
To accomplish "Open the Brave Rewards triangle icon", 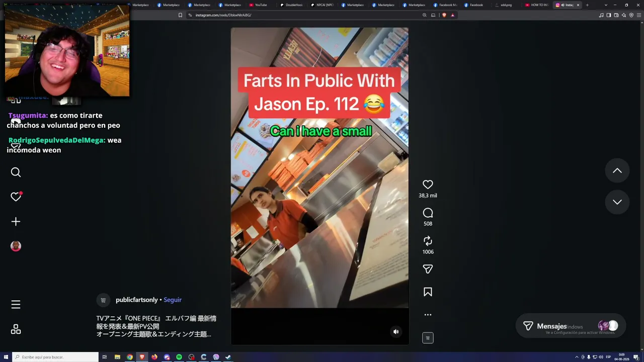I will 452,15.
